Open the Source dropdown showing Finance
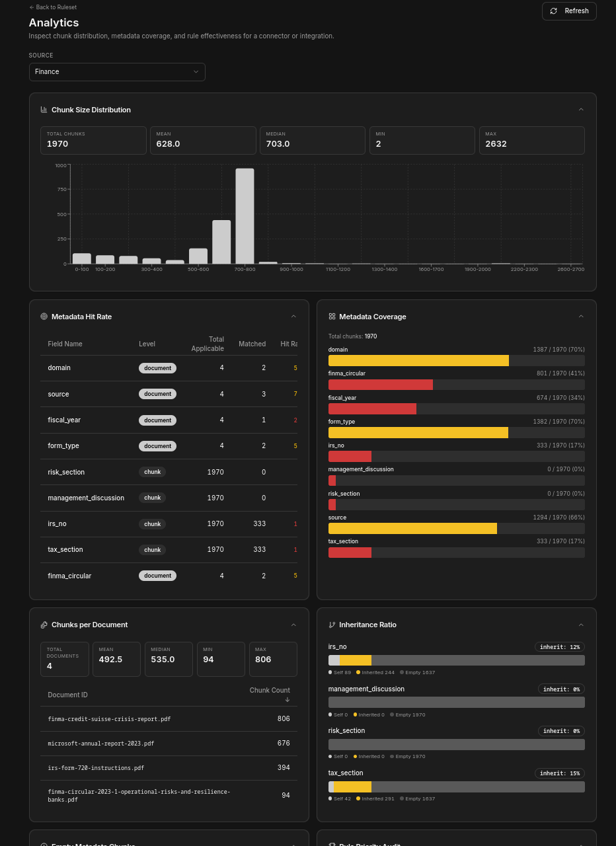Viewport: 616px width, 846px height. tap(117, 72)
